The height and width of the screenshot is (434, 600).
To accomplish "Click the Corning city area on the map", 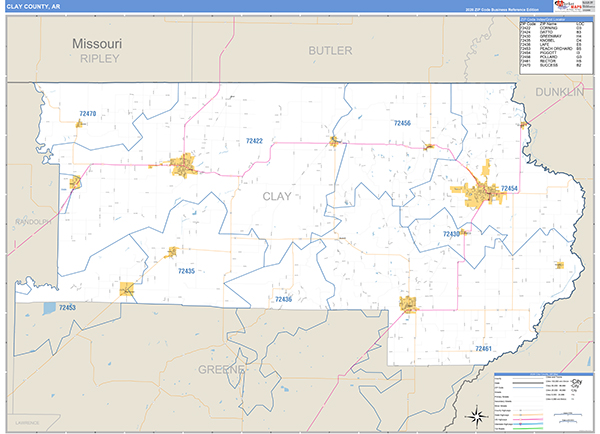I will coord(183,166).
